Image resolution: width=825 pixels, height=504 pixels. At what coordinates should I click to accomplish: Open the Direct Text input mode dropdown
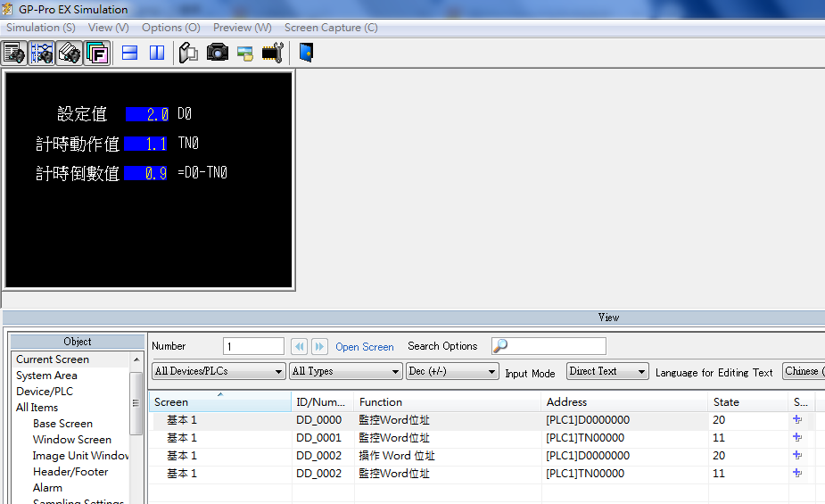(606, 371)
